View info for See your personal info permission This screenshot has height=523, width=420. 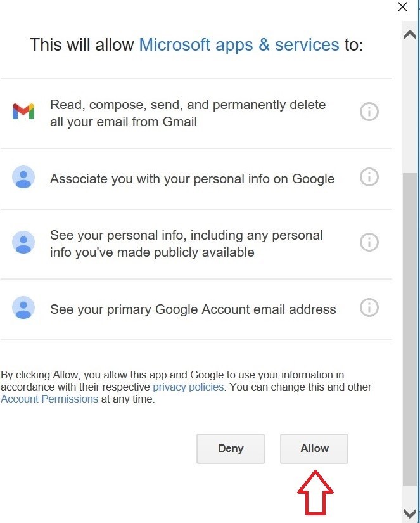(x=369, y=242)
